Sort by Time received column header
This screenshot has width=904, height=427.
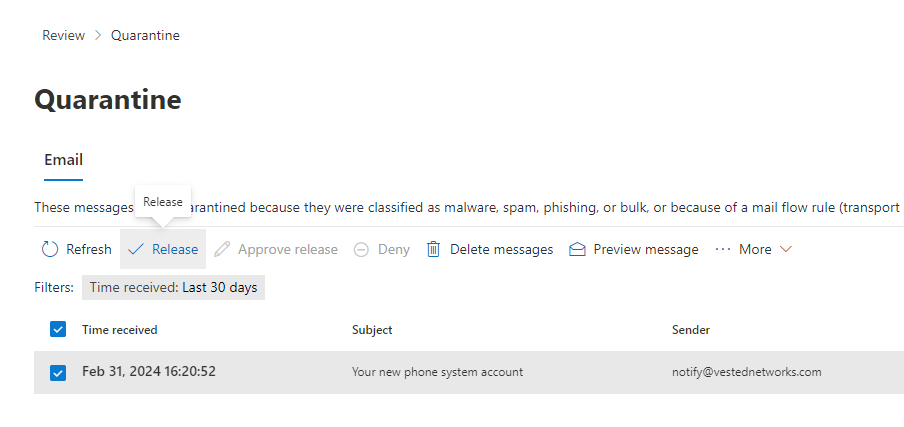click(x=119, y=330)
